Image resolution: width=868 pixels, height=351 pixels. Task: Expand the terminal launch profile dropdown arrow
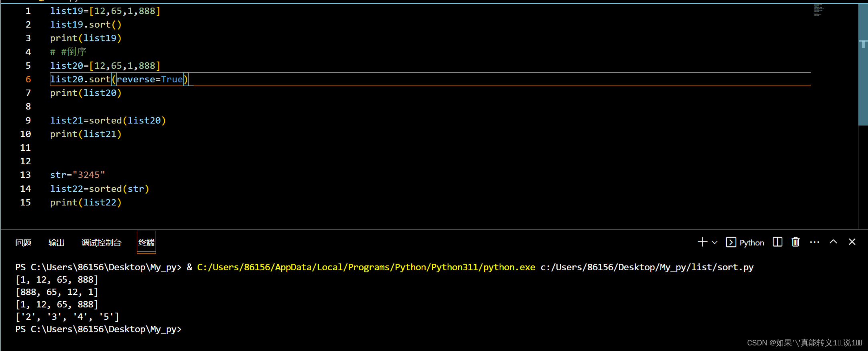click(x=715, y=243)
